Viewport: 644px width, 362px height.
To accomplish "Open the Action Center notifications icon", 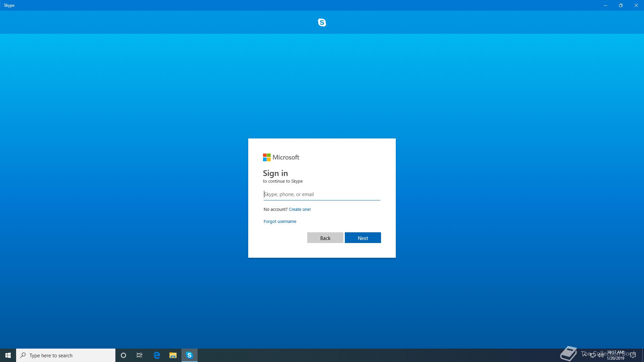I will (633, 355).
